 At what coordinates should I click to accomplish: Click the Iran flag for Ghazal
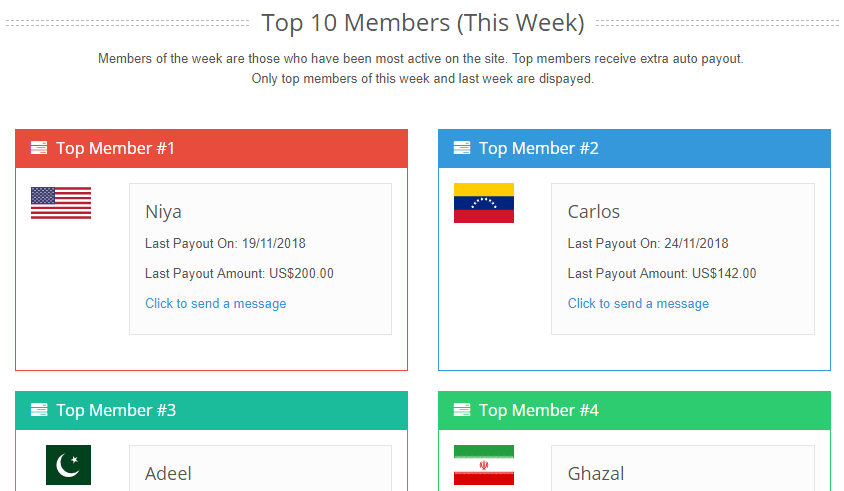[484, 465]
